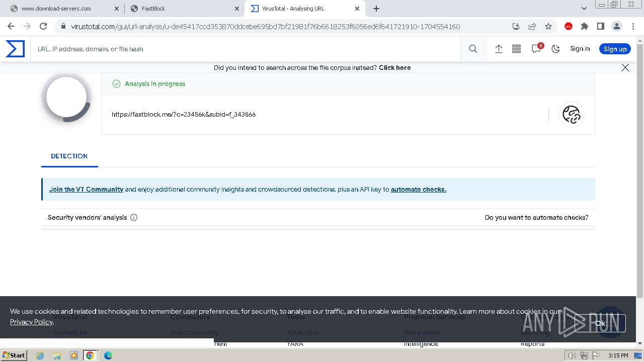This screenshot has width=644, height=362.
Task: Launch Internet Explorer from taskbar
Action: pos(40,355)
